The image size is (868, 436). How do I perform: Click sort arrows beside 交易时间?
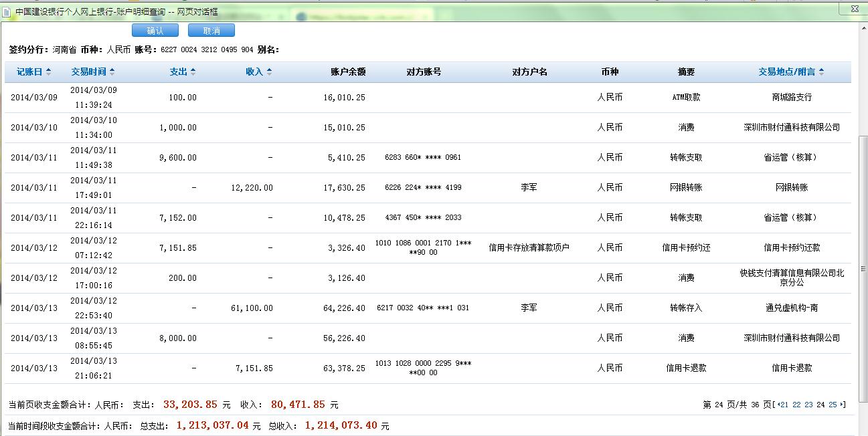[x=112, y=72]
